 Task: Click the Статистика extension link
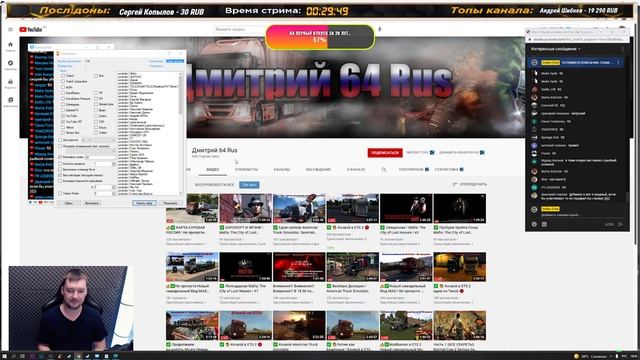[449, 169]
